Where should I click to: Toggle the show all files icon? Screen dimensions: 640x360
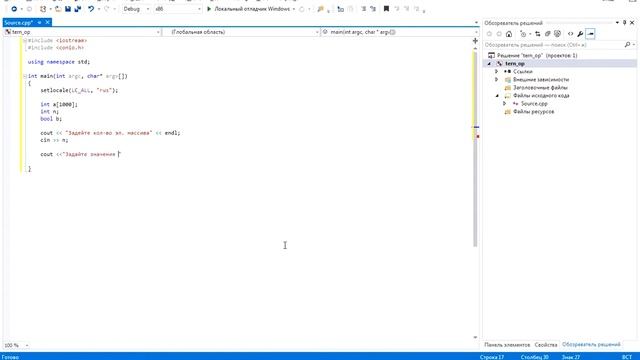point(557,34)
